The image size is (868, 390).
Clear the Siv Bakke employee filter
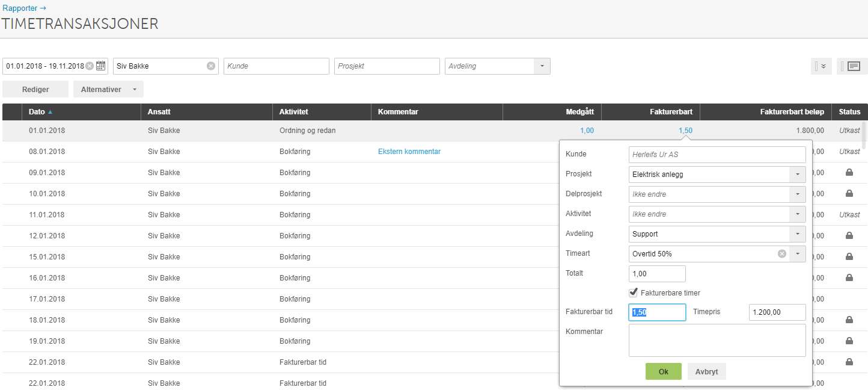pyautogui.click(x=211, y=66)
